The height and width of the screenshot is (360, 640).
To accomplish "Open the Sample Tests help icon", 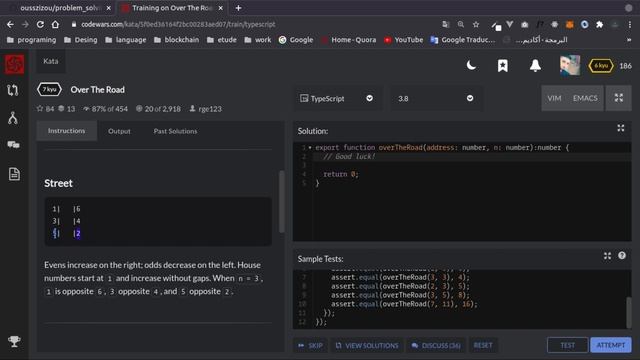I will click(622, 256).
